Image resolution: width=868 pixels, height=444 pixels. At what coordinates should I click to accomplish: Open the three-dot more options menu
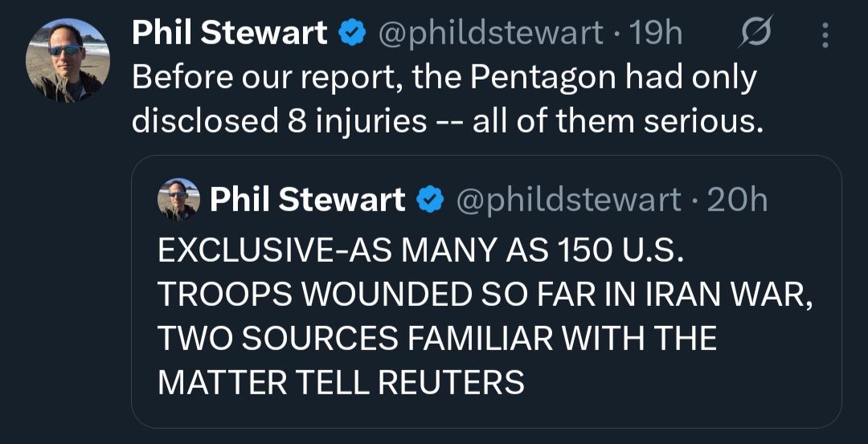click(825, 35)
